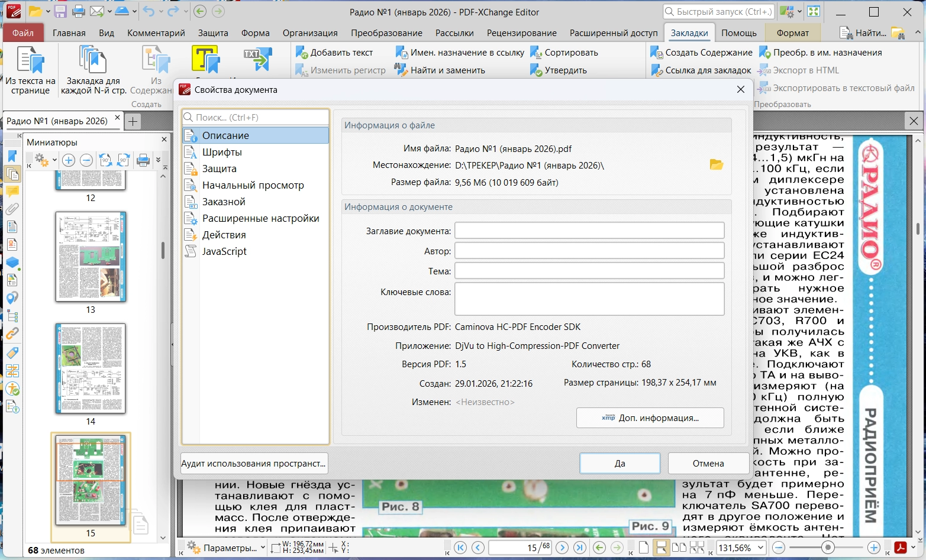Open the "Файл" menu

tap(23, 33)
